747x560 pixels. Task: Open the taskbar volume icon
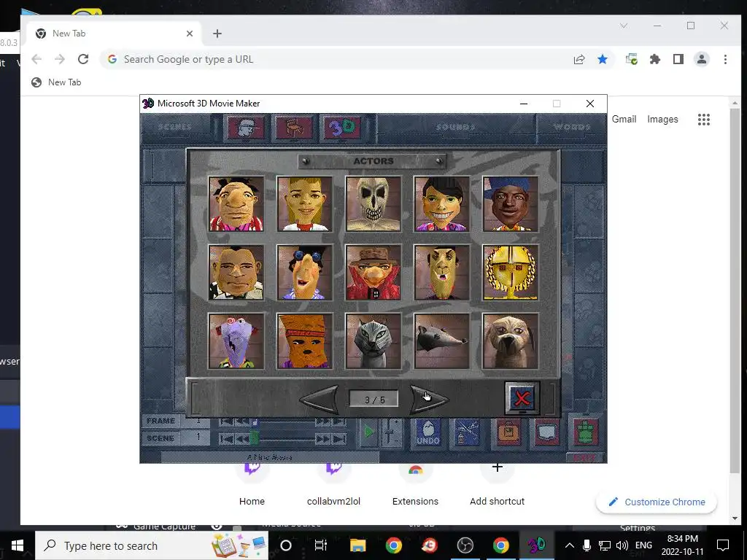[622, 545]
